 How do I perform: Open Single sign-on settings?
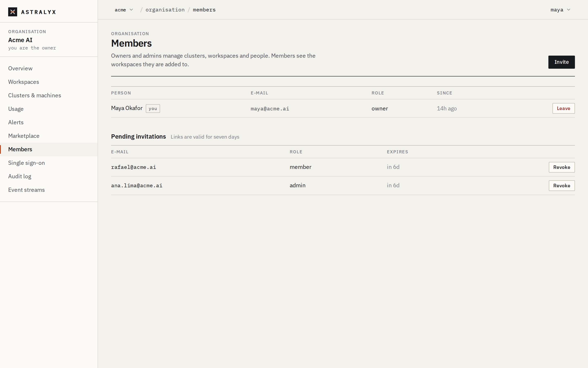(49, 163)
